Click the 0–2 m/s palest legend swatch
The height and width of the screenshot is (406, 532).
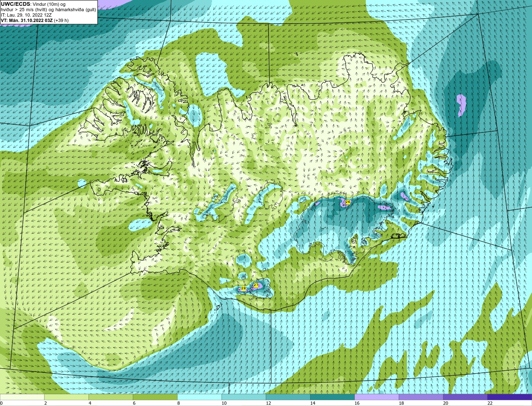pyautogui.click(x=22, y=397)
